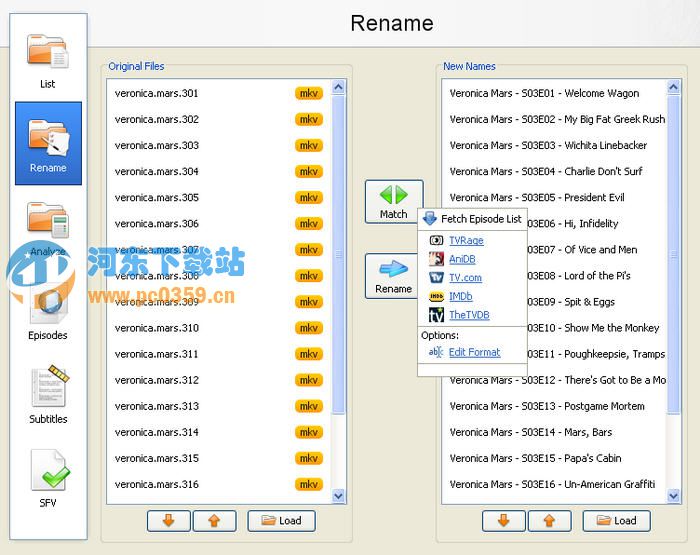700x555 pixels.
Task: Fetch episodes from AniDB
Action: pyautogui.click(x=462, y=259)
